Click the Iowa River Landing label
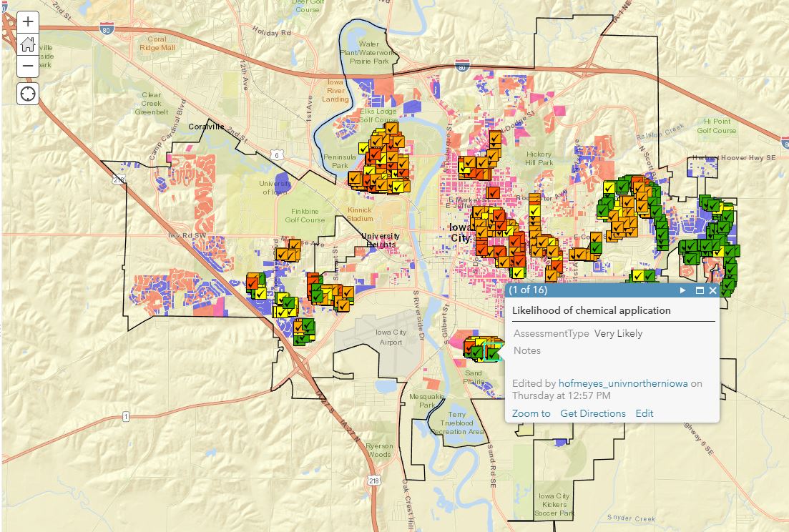 coord(335,91)
